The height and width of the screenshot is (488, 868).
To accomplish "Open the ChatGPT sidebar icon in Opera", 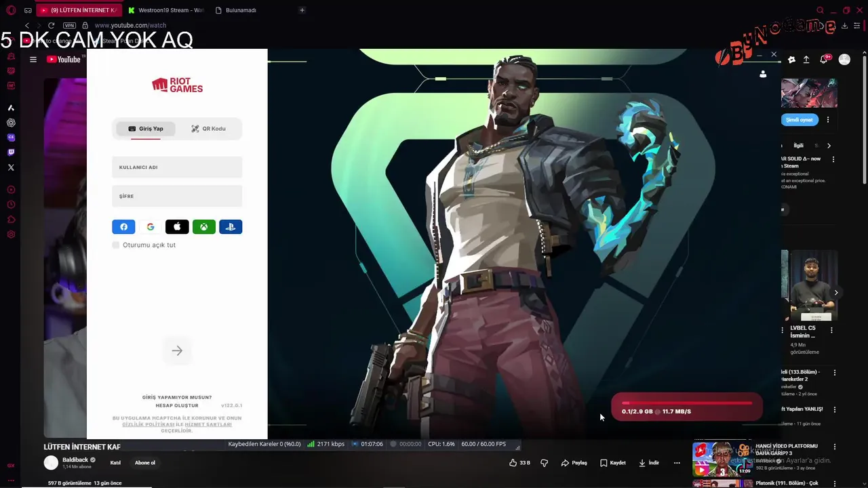I will click(11, 123).
